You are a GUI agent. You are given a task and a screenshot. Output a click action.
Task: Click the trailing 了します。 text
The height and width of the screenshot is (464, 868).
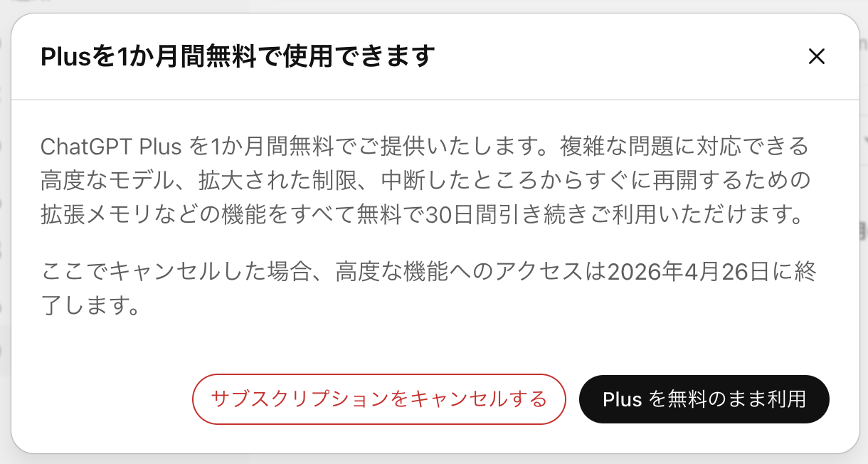click(90, 307)
